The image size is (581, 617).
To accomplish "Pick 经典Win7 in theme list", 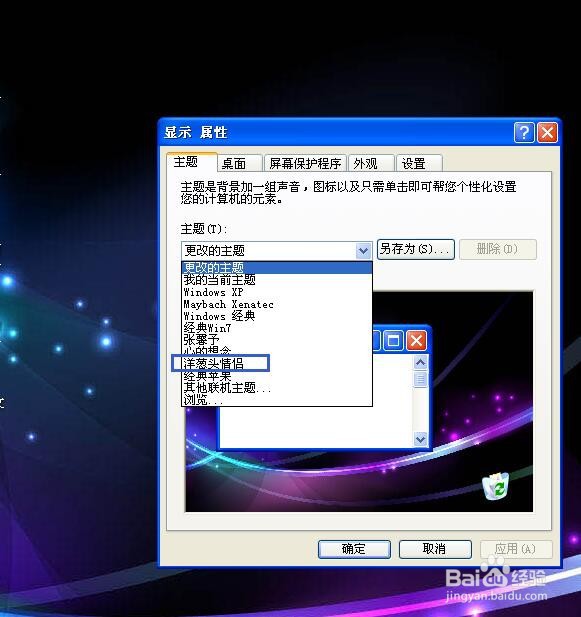I will pyautogui.click(x=277, y=328).
